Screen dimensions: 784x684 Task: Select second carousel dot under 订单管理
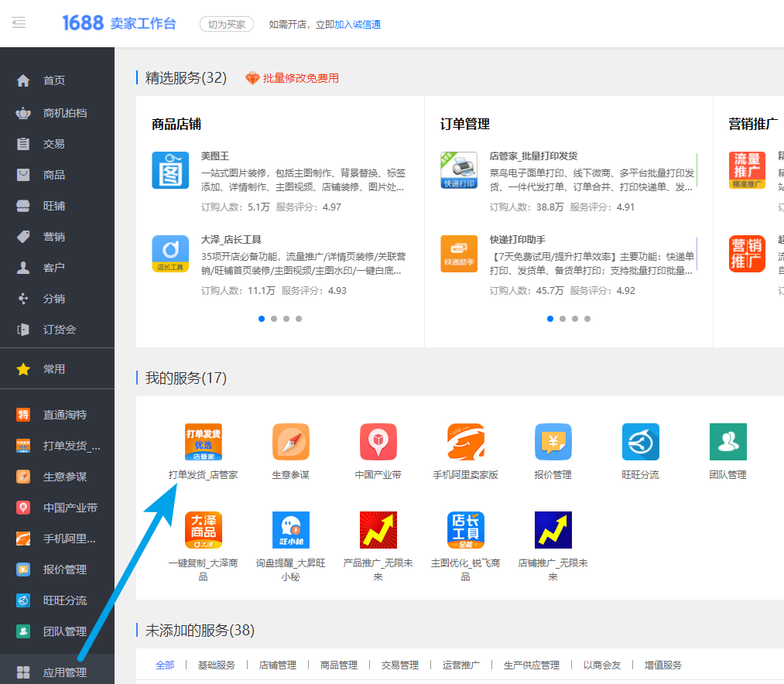pos(563,319)
